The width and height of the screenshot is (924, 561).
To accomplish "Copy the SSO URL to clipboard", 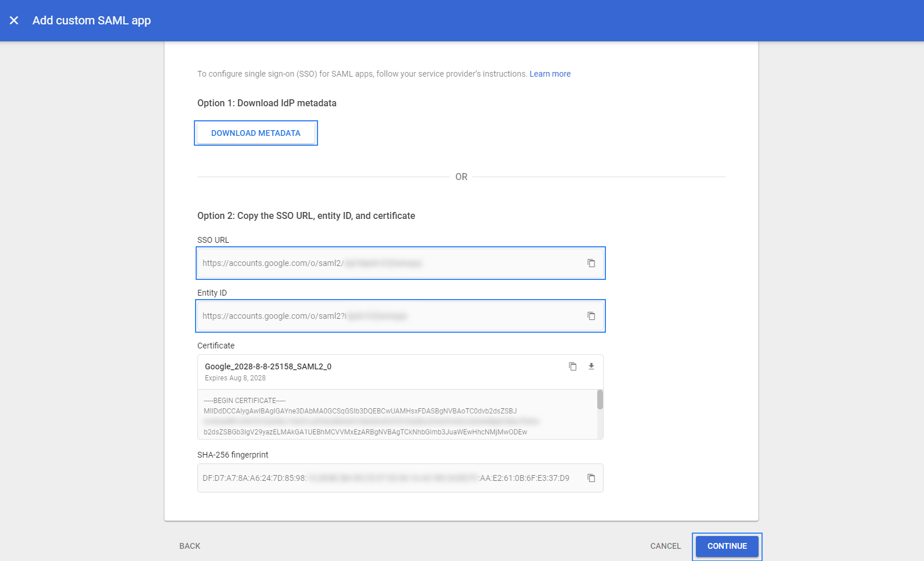I will [591, 263].
